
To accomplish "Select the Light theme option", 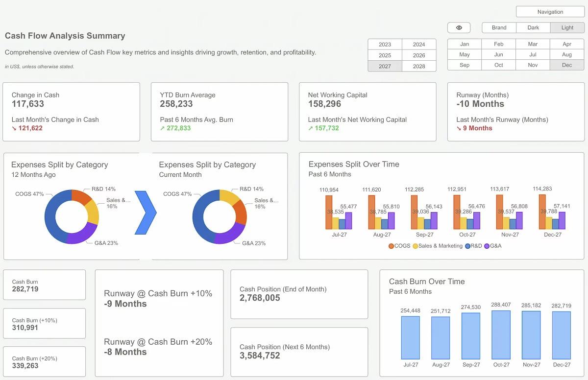I will pos(567,28).
